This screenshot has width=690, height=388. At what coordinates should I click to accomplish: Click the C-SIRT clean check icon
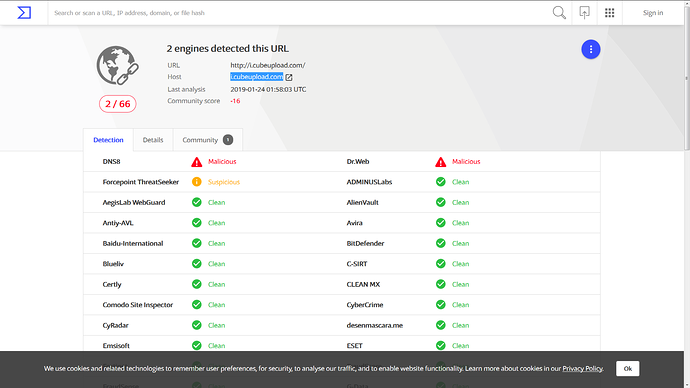click(x=440, y=264)
